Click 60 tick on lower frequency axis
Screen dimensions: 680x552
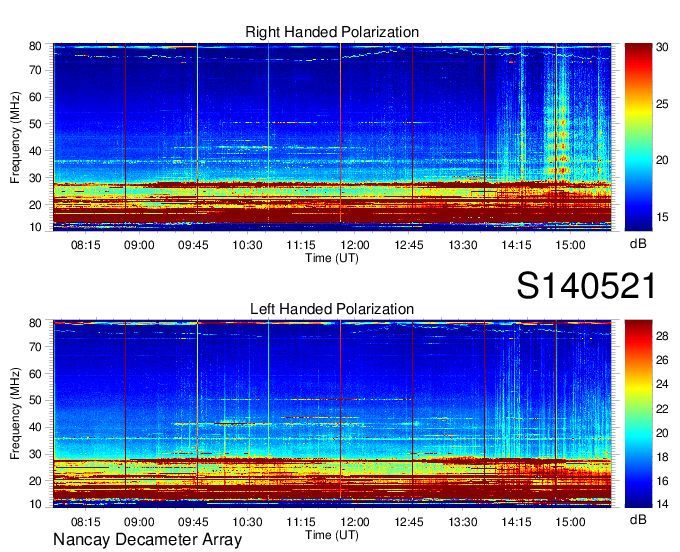[x=35, y=374]
